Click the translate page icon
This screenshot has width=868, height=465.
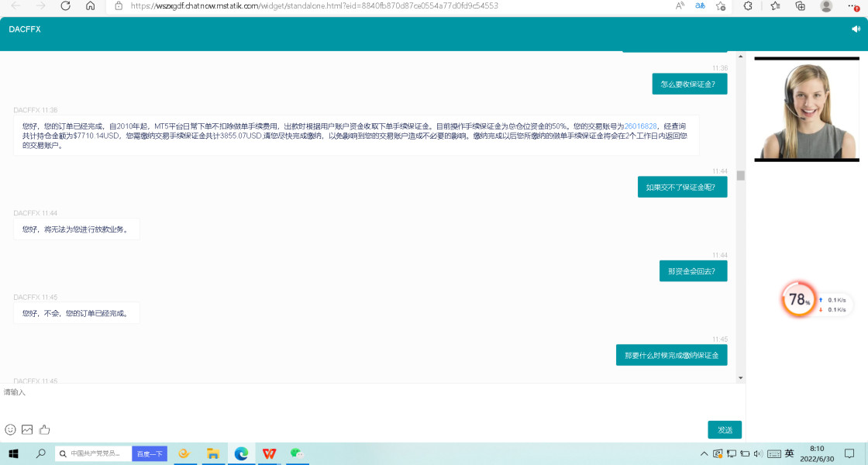point(701,5)
